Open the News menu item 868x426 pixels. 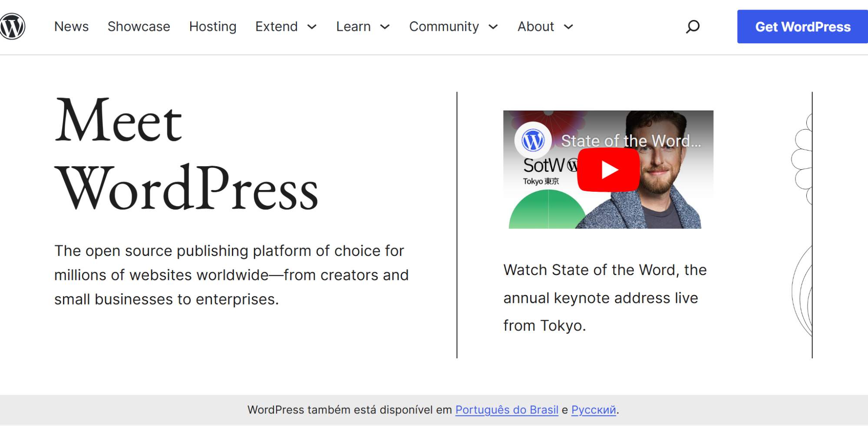[71, 26]
